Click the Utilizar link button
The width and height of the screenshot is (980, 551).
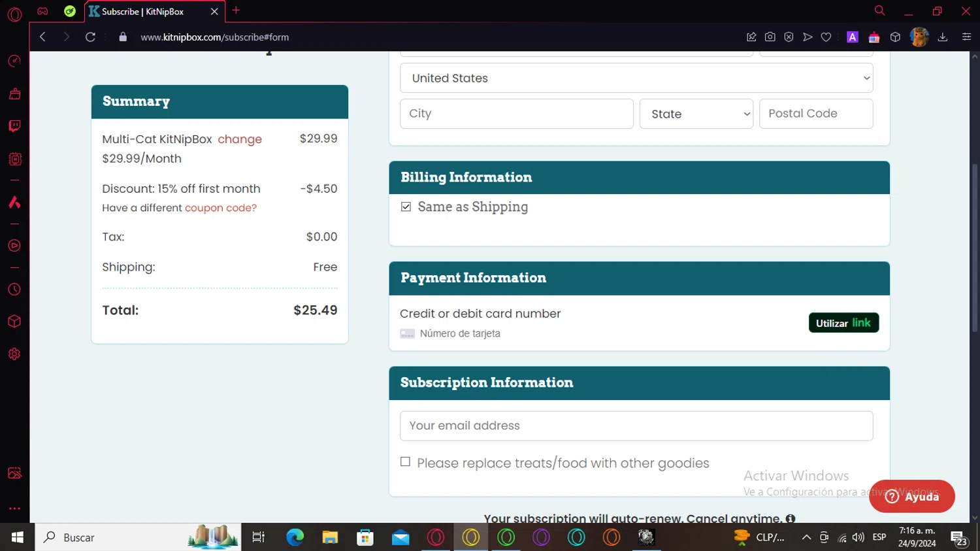coord(843,323)
